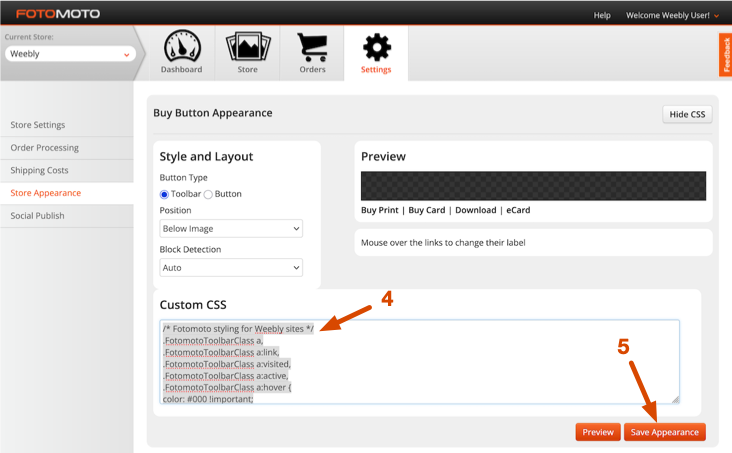Click the eCard preview link
Viewport: 732px width, 453px height.
pos(518,210)
